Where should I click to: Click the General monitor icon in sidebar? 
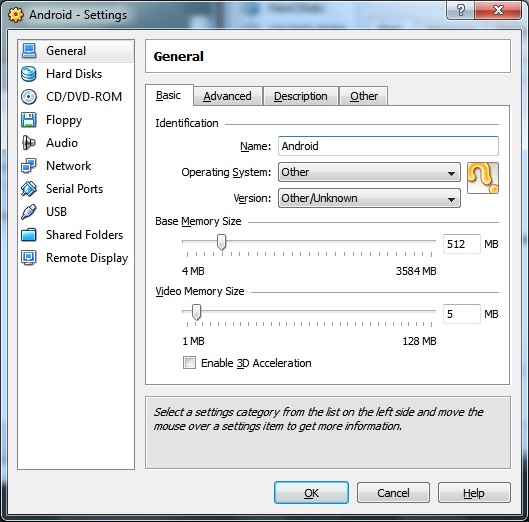coord(29,51)
